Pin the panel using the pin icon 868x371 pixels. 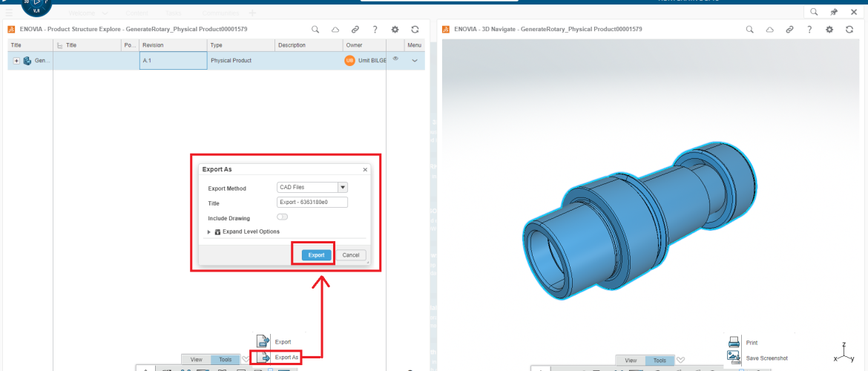[x=834, y=12]
